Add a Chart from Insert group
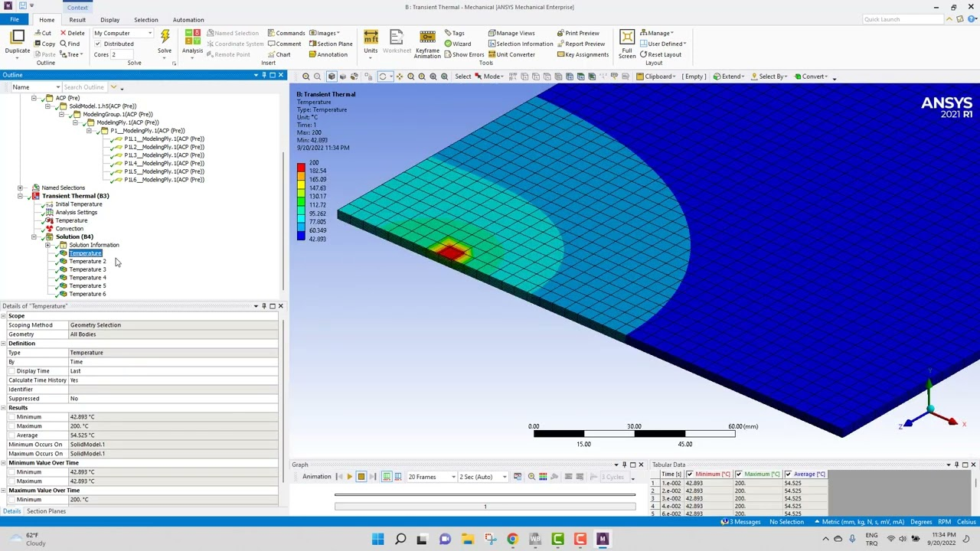Image resolution: width=980 pixels, height=551 pixels. click(x=279, y=54)
